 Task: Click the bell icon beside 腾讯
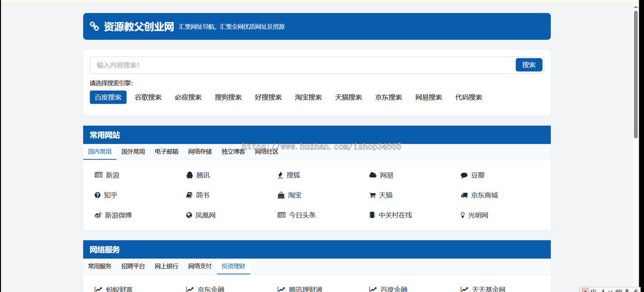pos(189,175)
